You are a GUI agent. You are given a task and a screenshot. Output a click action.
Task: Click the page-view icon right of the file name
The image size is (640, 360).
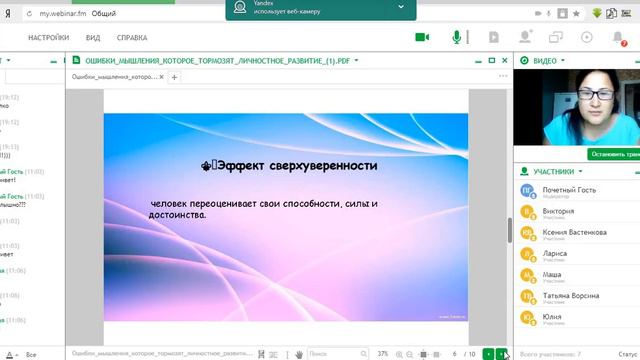click(x=261, y=355)
